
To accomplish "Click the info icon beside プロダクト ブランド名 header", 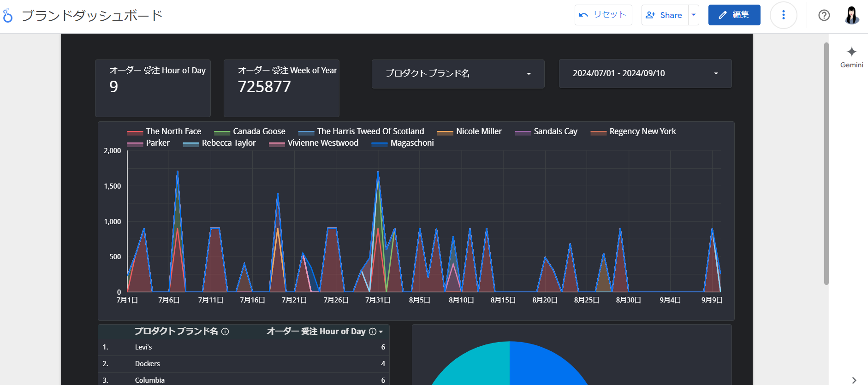I will (225, 332).
